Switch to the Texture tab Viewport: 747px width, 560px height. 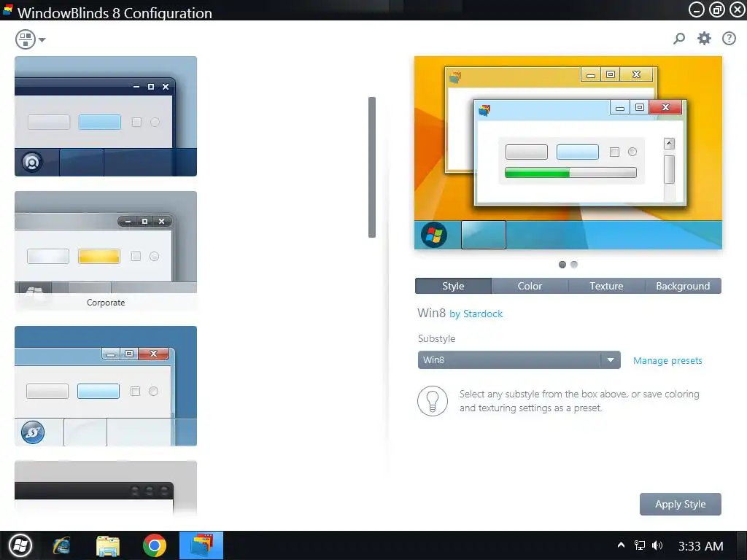(606, 286)
